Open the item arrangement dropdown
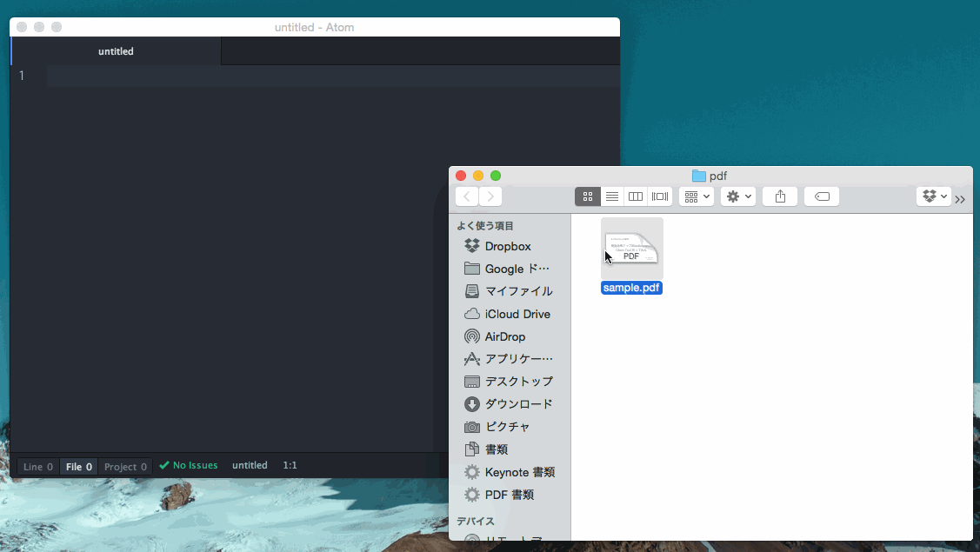980x552 pixels. click(696, 196)
